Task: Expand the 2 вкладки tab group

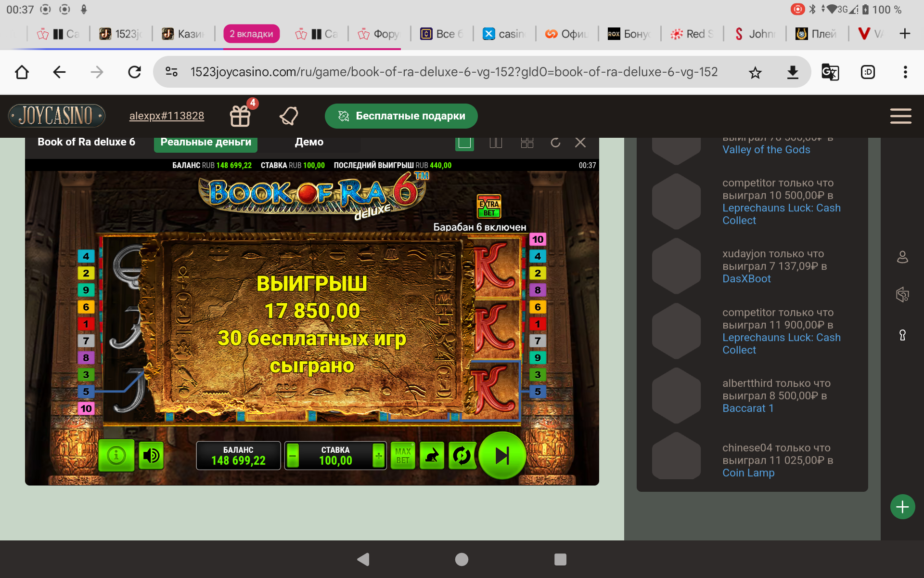Action: pos(251,34)
